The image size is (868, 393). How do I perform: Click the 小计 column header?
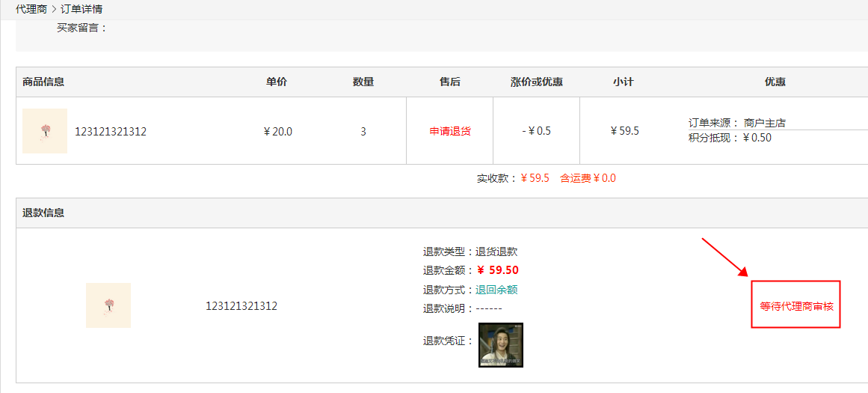[624, 82]
